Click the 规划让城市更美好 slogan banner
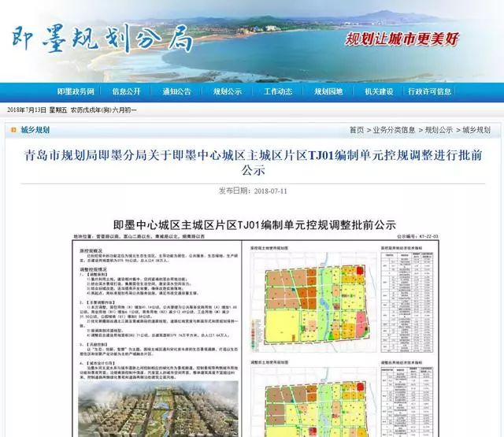The image size is (504, 437). (x=402, y=39)
